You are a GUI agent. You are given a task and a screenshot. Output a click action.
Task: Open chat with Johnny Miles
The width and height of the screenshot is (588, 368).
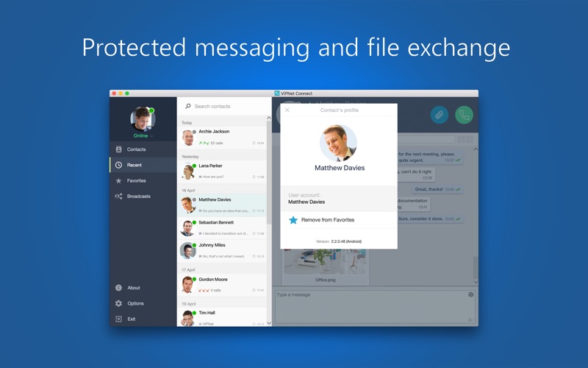(222, 250)
